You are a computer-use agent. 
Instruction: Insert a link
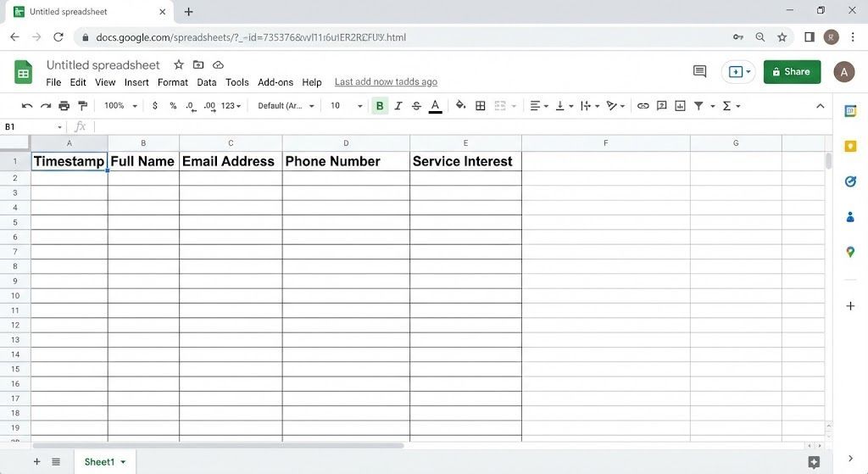coord(643,106)
